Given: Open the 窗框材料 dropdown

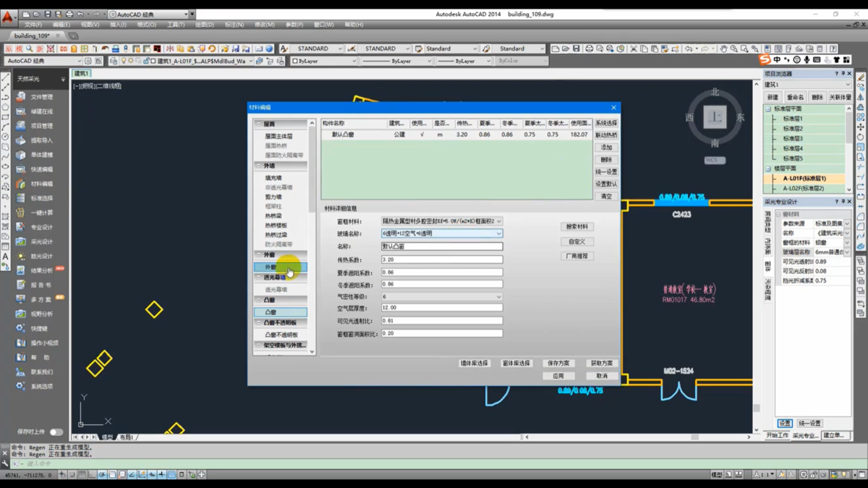Looking at the screenshot, I should [x=498, y=221].
